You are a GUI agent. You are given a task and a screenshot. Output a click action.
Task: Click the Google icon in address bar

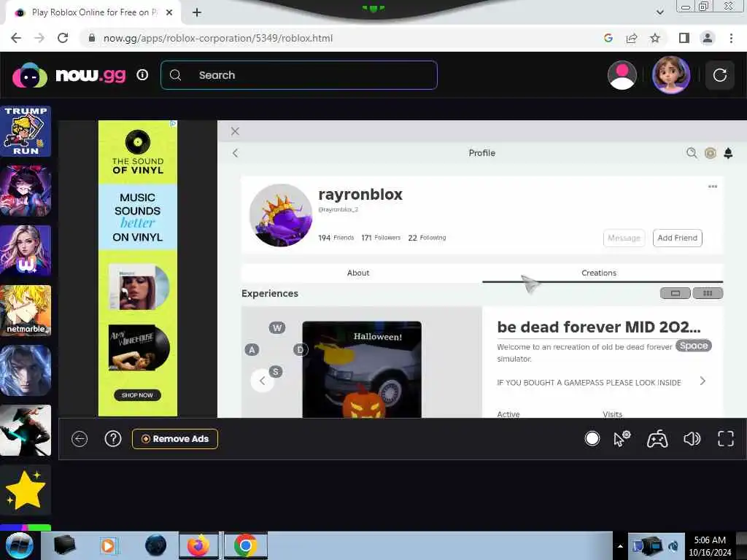[x=608, y=38]
